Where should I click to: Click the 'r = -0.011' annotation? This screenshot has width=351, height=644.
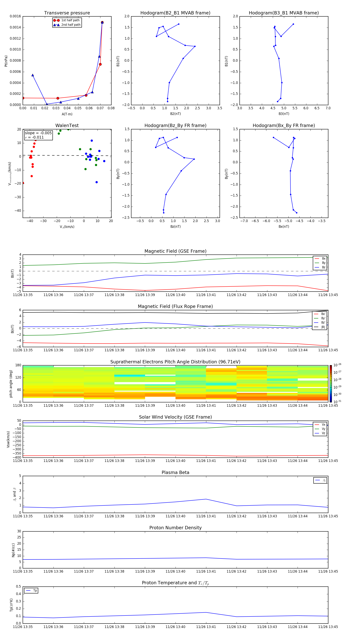point(35,137)
